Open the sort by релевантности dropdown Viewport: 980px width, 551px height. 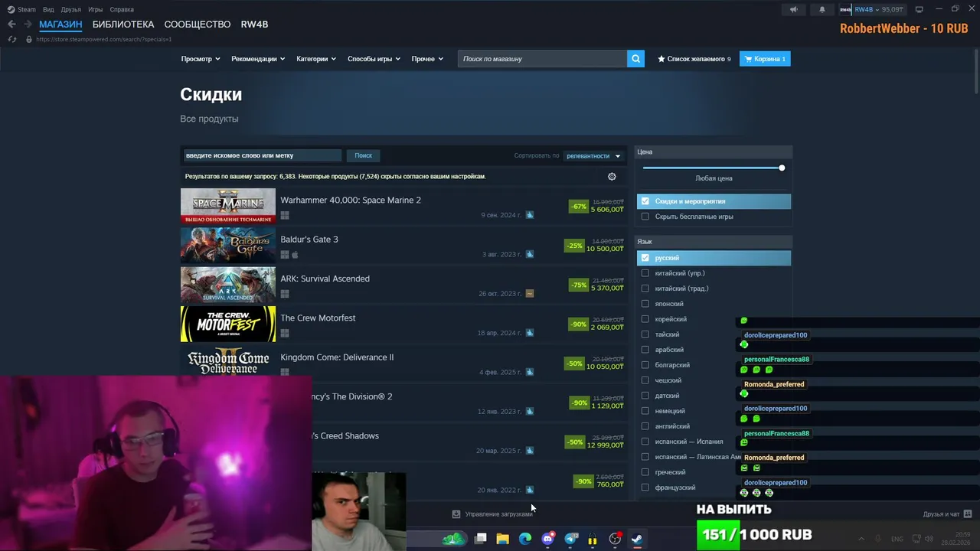(594, 156)
